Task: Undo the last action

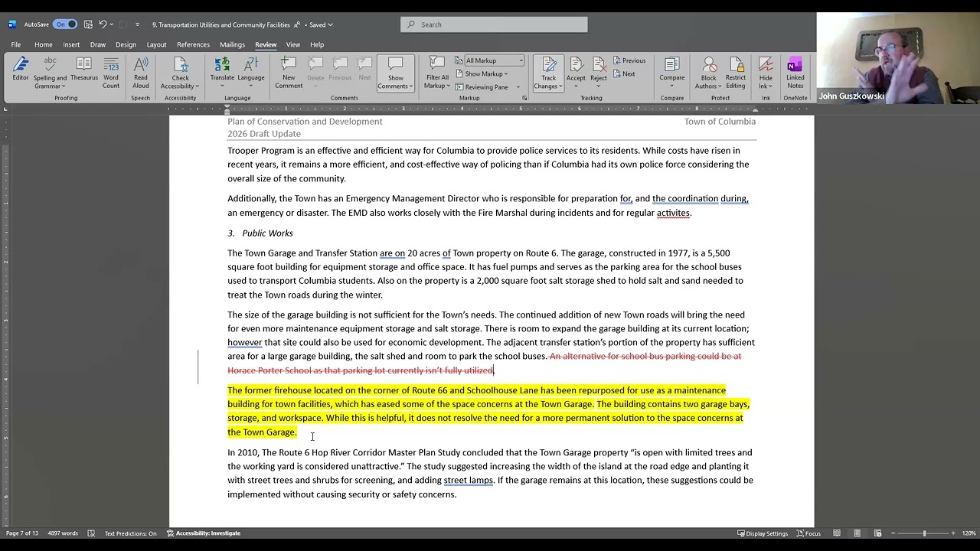Action: 103,24
